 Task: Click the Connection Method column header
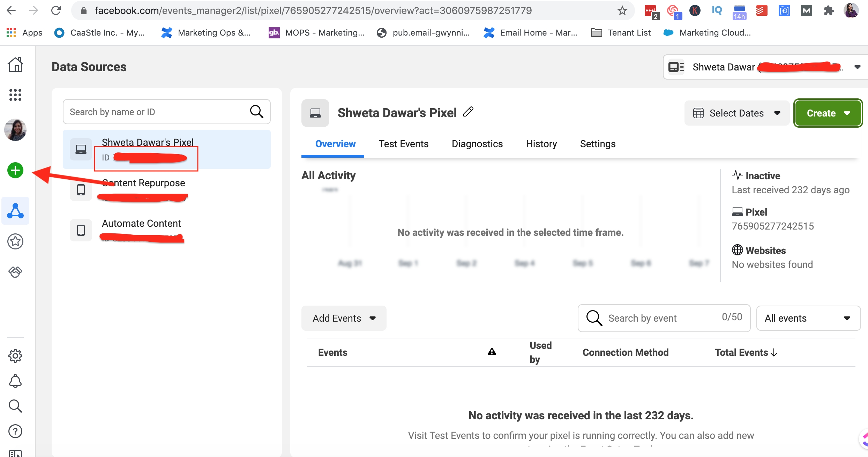tap(626, 352)
